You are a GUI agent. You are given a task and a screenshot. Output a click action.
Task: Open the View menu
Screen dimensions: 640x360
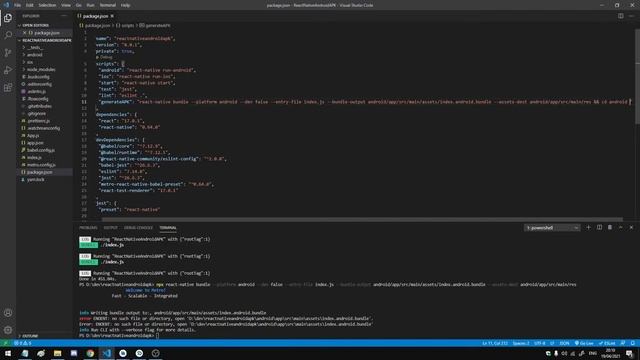pyautogui.click(x=66, y=5)
